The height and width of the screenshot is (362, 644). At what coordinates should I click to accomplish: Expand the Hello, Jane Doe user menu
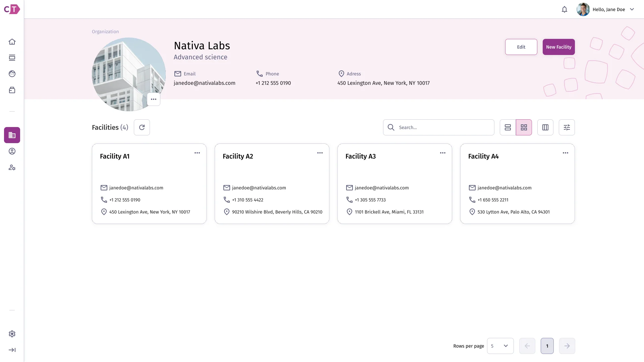tap(632, 9)
